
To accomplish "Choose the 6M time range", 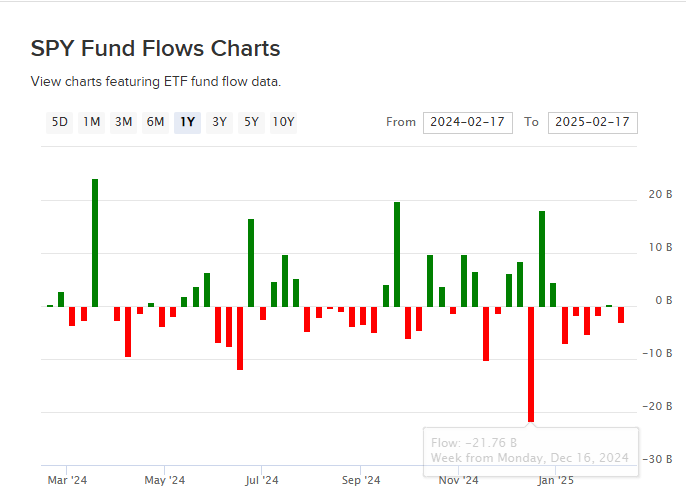I will [x=155, y=122].
